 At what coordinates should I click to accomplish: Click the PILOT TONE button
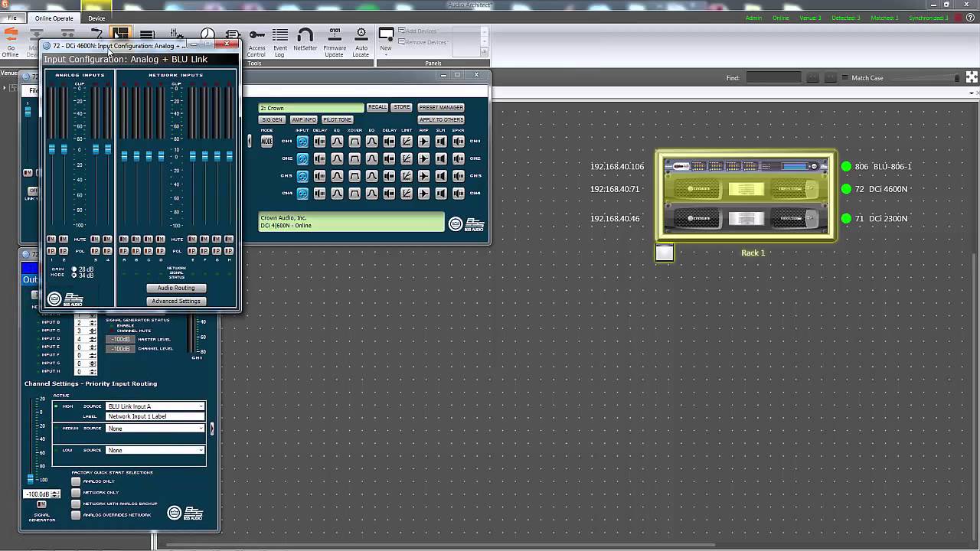click(x=337, y=119)
